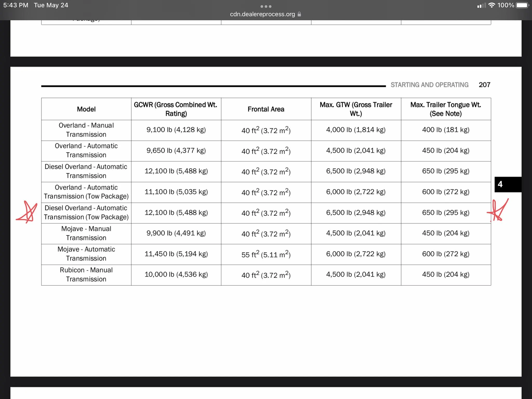Select the 4,000 lb (1,814 kg) cell
This screenshot has width=532, height=399.
(356, 130)
